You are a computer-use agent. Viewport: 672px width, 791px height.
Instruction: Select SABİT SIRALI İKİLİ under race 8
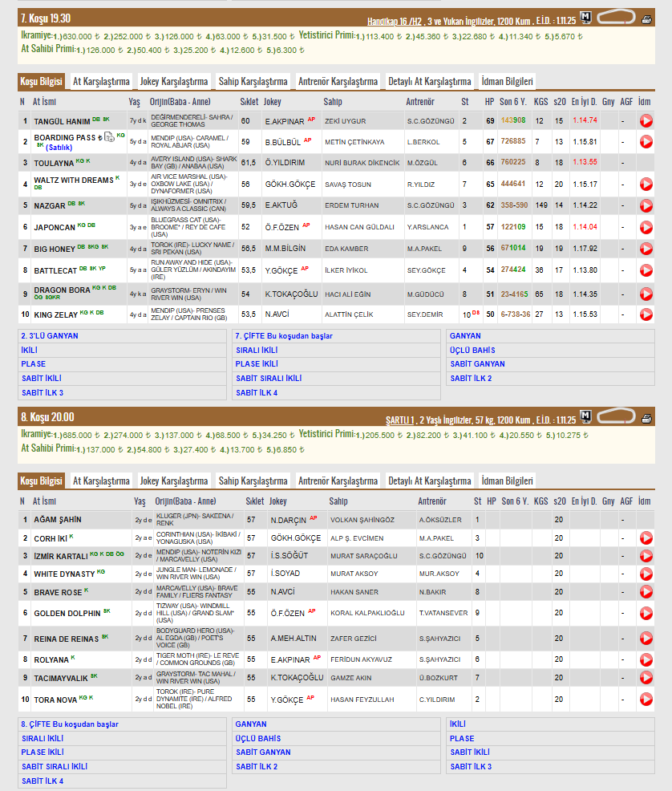[55, 766]
